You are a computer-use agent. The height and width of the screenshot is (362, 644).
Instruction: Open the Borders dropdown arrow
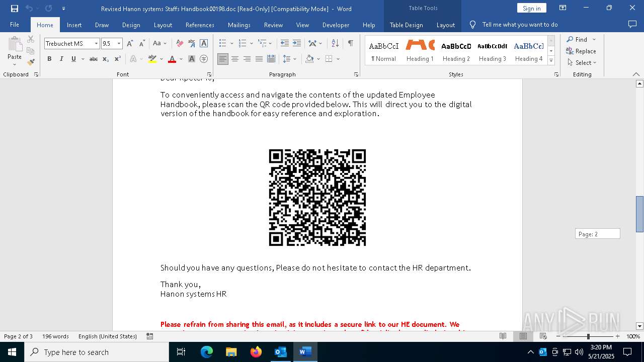pyautogui.click(x=338, y=59)
